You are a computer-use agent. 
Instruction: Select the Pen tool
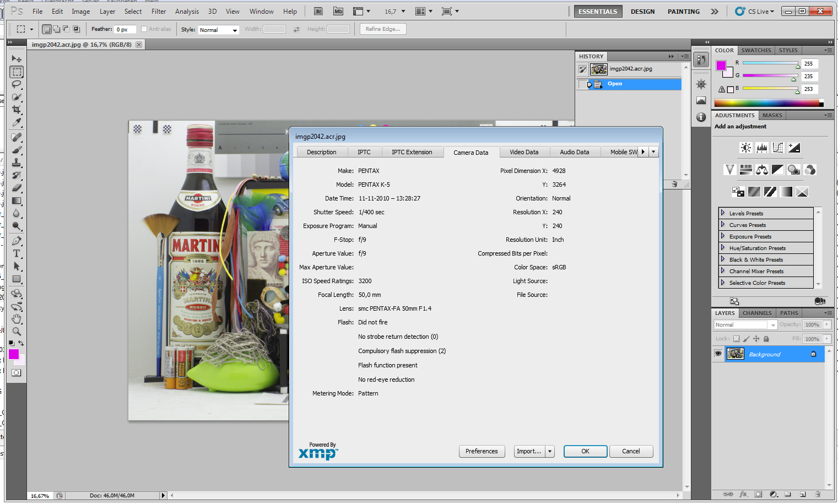pyautogui.click(x=17, y=241)
